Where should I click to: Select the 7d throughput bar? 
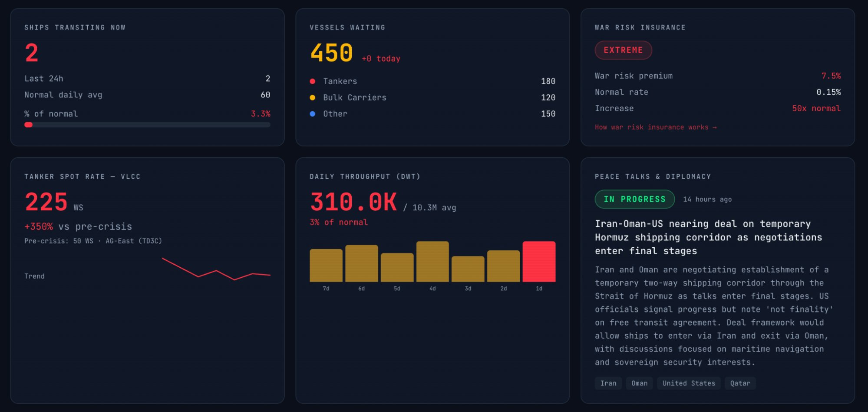click(x=326, y=265)
